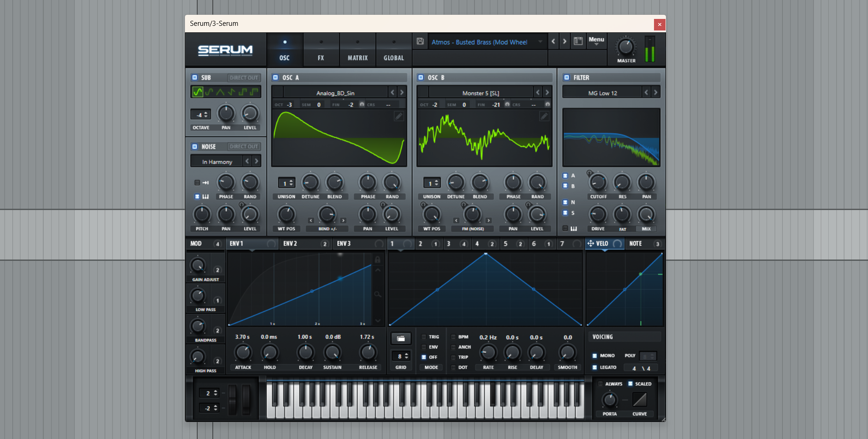Disable OSC B with its power switch
868x439 pixels.
click(x=421, y=78)
